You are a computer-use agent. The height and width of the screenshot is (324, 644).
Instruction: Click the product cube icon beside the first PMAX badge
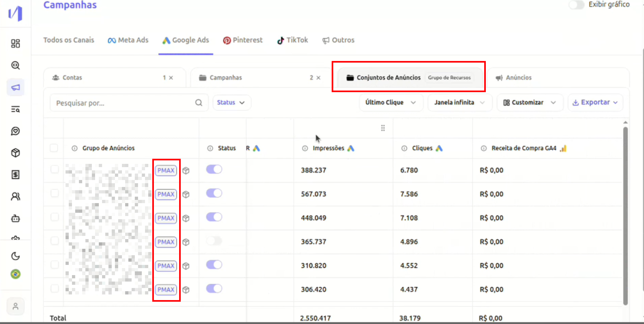tap(186, 171)
